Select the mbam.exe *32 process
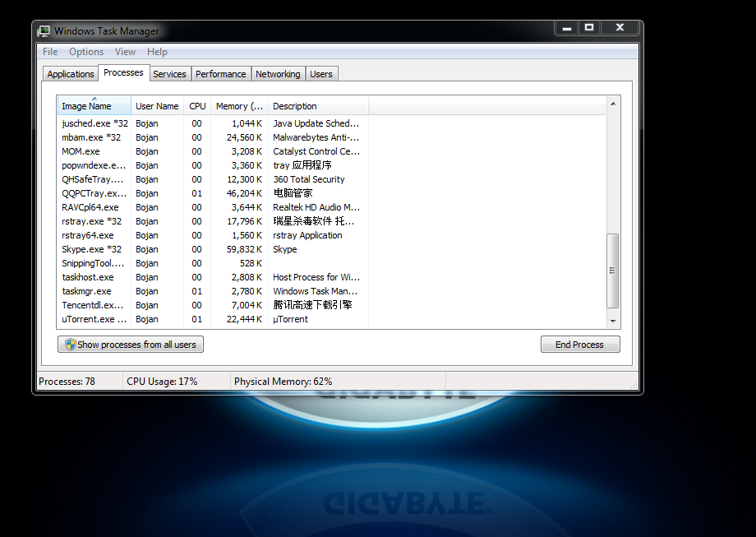Viewport: 756px width, 537px height. [x=213, y=137]
